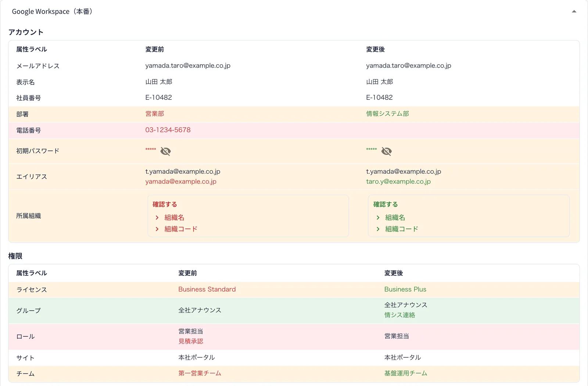Select the removed phone number 03-1234-5678
The height and width of the screenshot is (386, 588).
168,130
